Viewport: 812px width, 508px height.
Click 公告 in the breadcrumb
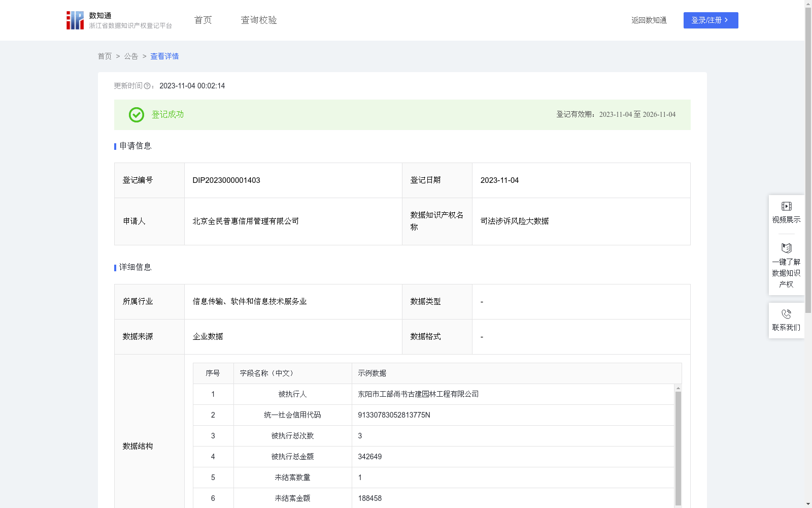tap(131, 56)
